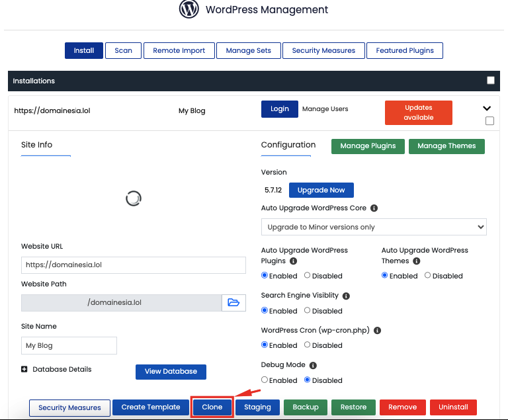Viewport: 508px width, 420px height.
Task: Click My Blog title in installation row
Action: click(x=192, y=111)
